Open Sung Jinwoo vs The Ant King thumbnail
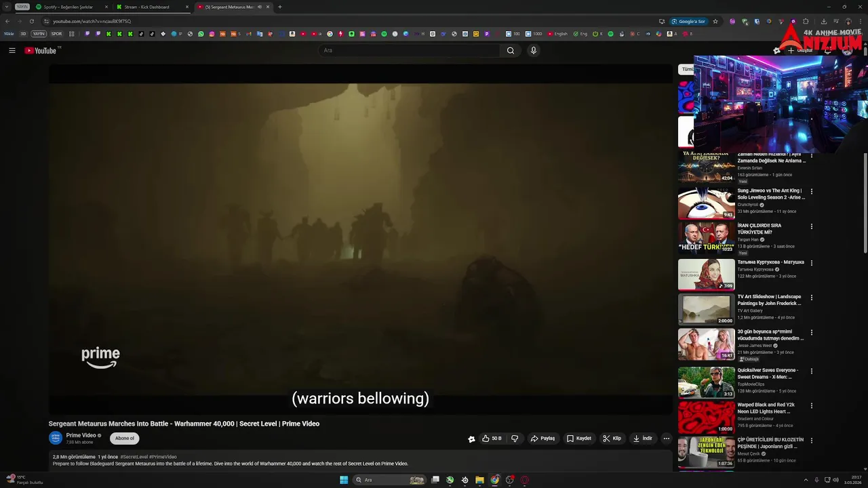Image resolution: width=868 pixels, height=488 pixels. click(707, 203)
